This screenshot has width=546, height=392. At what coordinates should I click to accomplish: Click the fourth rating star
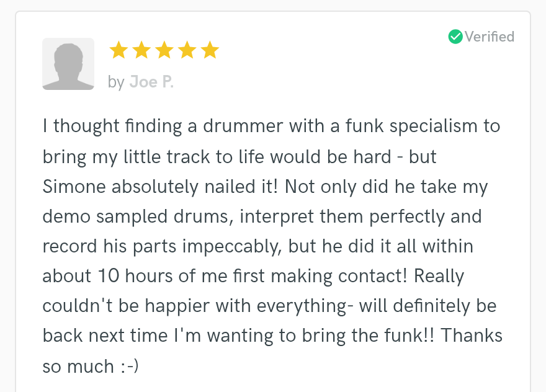[x=187, y=50]
